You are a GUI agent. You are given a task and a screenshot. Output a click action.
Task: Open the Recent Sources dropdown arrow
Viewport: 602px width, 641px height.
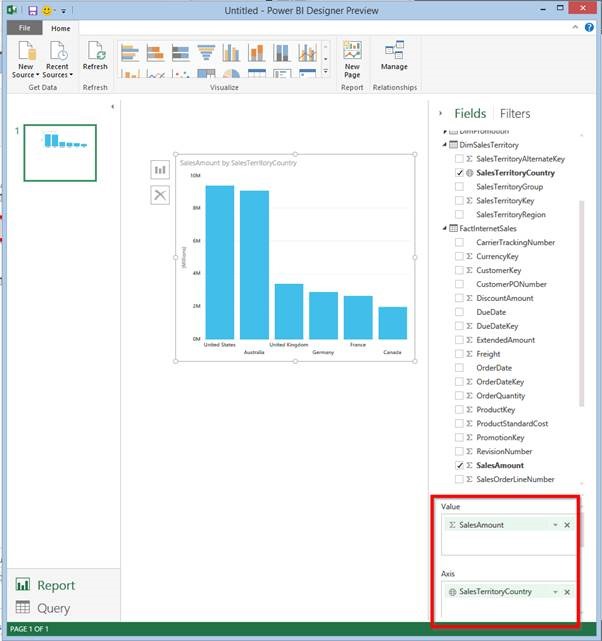point(71,75)
